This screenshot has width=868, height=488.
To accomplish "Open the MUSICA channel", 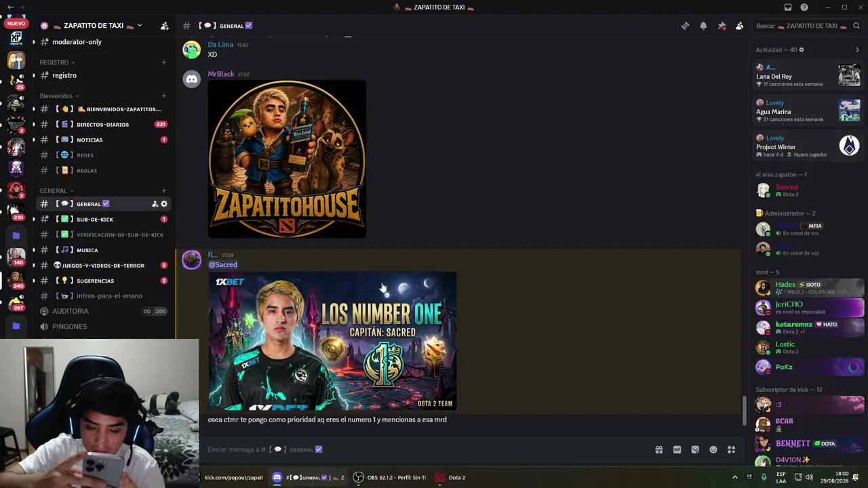I will click(103, 250).
